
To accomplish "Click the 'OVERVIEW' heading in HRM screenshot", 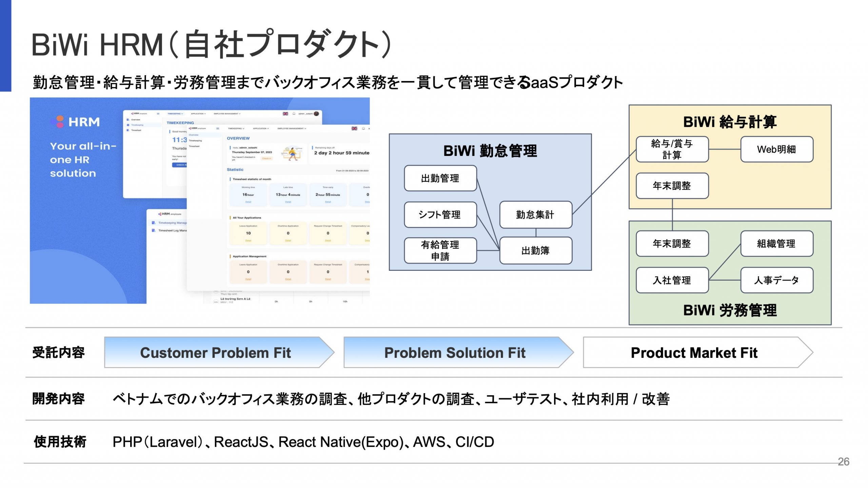I will coord(238,138).
